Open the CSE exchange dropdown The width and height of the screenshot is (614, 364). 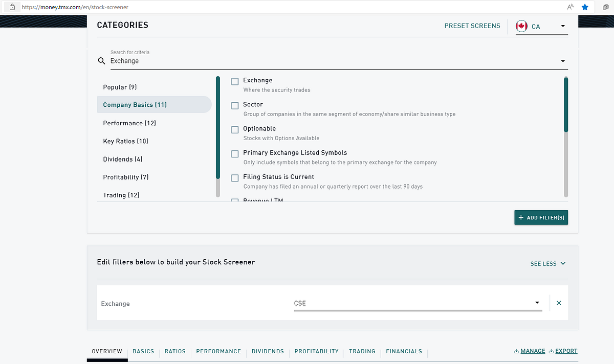(537, 303)
